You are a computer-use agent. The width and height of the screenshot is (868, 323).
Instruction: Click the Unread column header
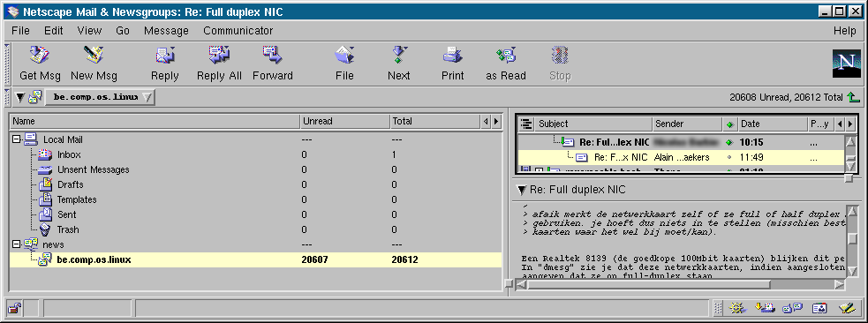click(345, 121)
